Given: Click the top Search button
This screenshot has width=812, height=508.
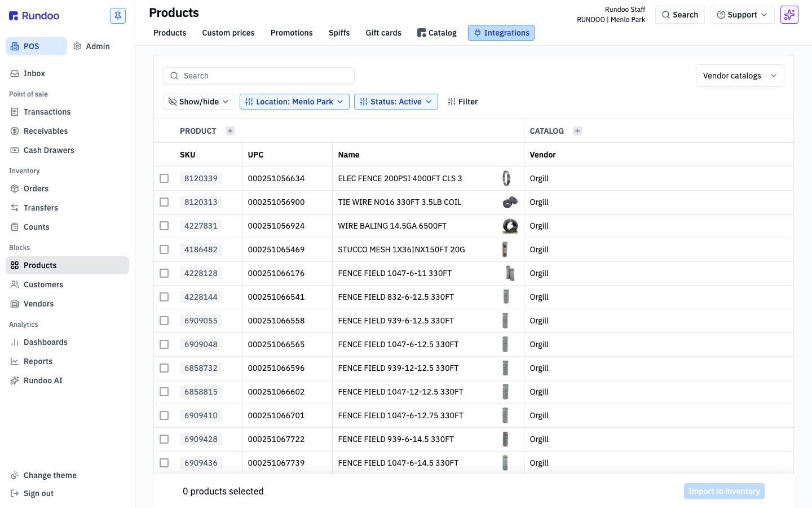Looking at the screenshot, I should [x=680, y=15].
